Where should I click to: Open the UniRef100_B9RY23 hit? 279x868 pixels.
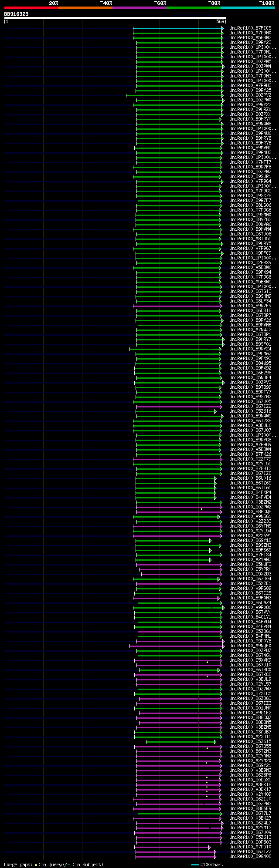point(250,43)
